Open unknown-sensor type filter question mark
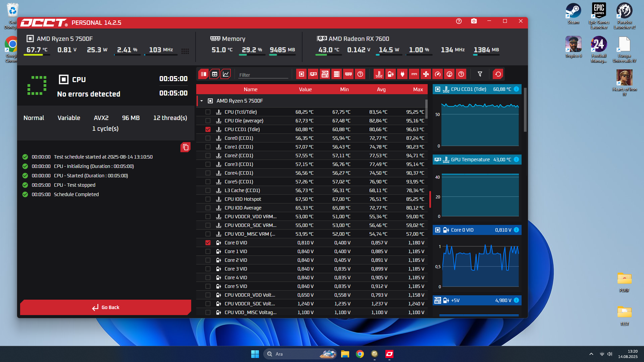The width and height of the screenshot is (644, 362). coord(461,74)
